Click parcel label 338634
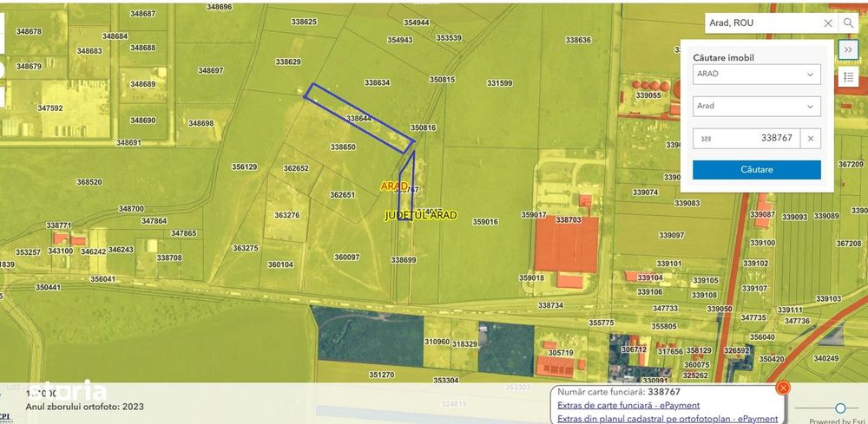This screenshot has width=868, height=424. coord(377,82)
